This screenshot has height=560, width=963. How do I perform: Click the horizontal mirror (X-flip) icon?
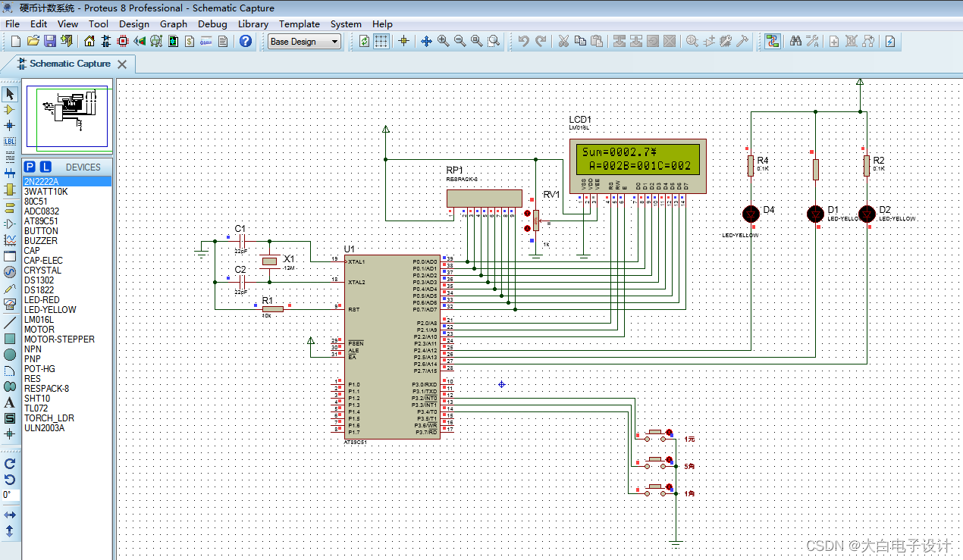click(x=10, y=515)
